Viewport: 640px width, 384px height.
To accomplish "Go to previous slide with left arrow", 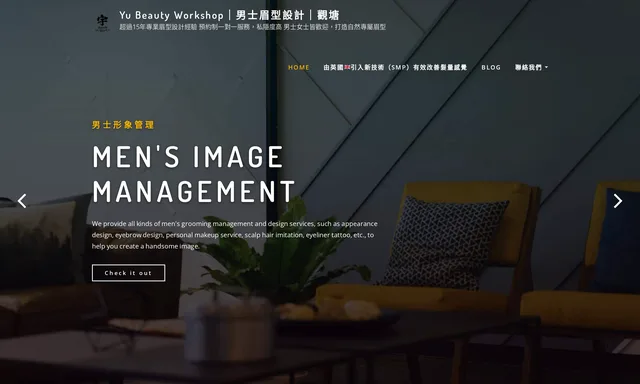I will [22, 201].
